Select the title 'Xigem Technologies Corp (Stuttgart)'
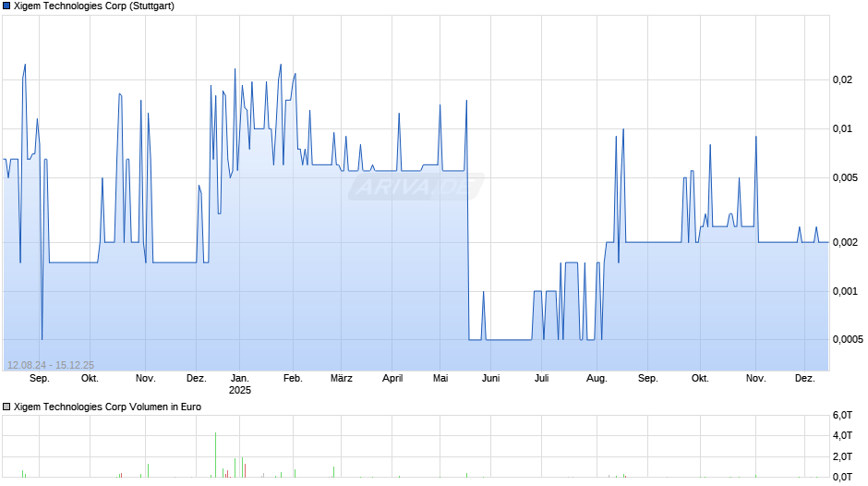The height and width of the screenshot is (486, 868). [x=94, y=6]
